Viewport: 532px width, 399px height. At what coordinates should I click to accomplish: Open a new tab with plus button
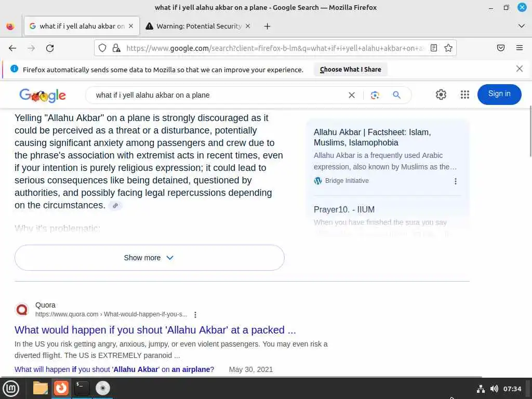pos(267,26)
